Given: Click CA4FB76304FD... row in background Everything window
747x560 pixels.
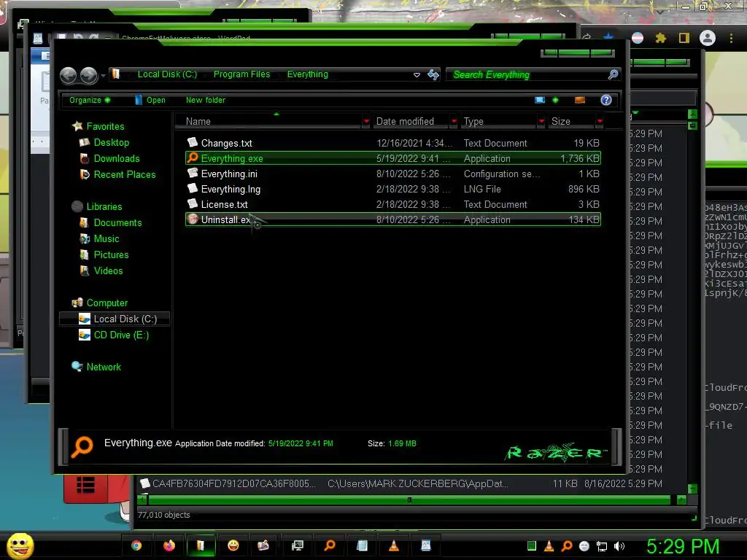Looking at the screenshot, I should 400,484.
